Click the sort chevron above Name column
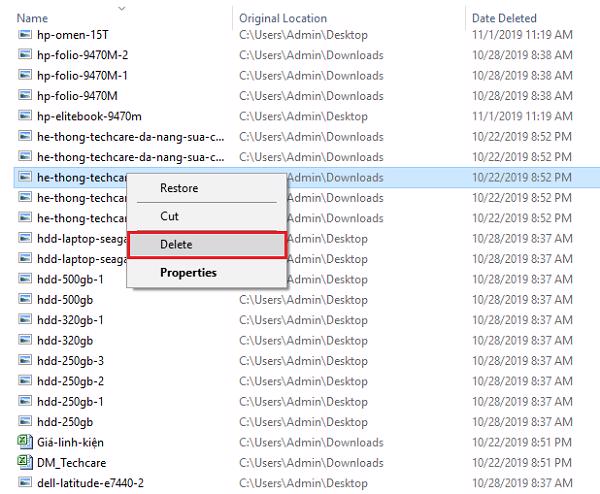Viewport: 600px width, 494px height. click(x=122, y=8)
